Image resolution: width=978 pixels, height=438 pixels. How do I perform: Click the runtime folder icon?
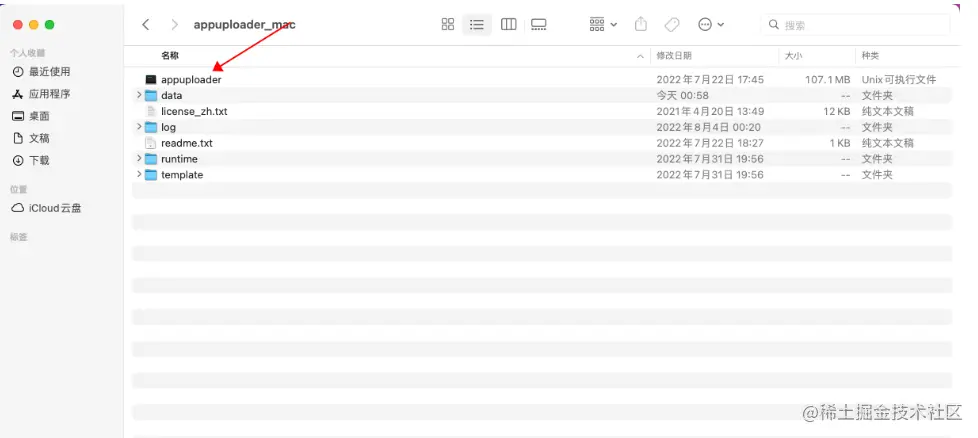(150, 158)
